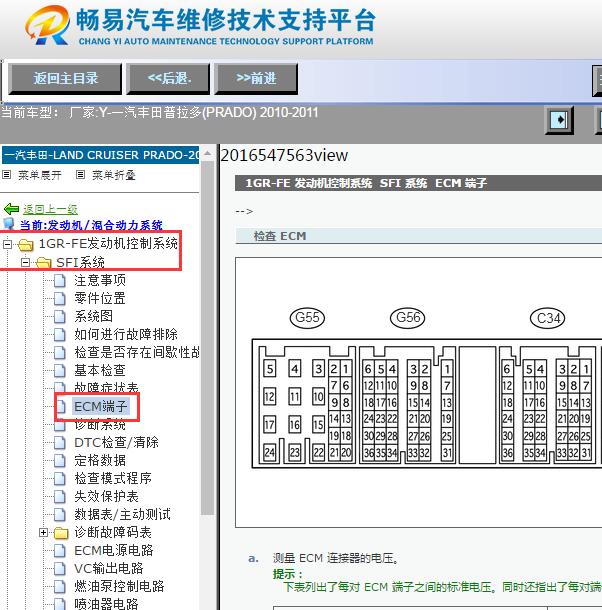This screenshot has height=610, width=602.
Task: Click the arrow panel toggle icon in gray bar
Action: [559, 120]
